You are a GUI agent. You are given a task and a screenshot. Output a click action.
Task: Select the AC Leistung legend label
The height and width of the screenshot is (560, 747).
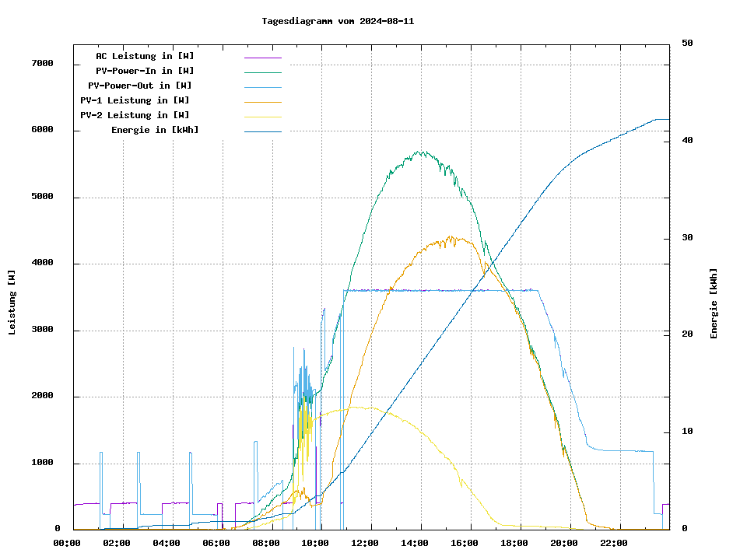click(145, 56)
